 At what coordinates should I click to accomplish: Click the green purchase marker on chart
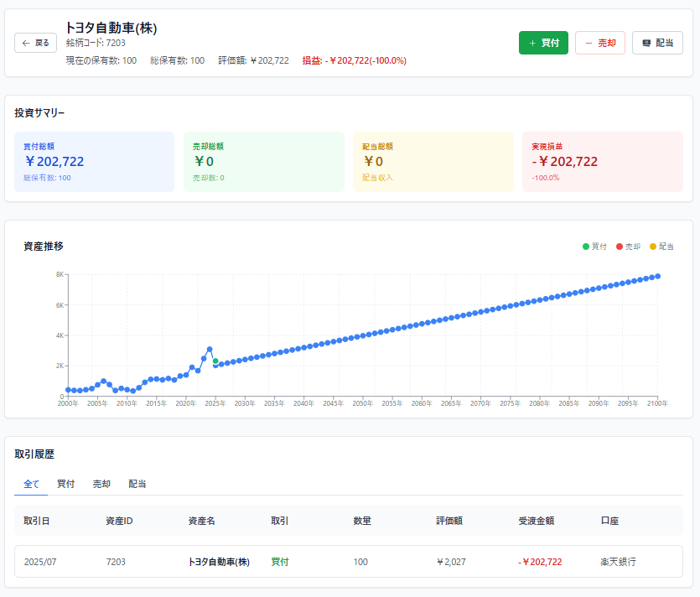point(215,361)
